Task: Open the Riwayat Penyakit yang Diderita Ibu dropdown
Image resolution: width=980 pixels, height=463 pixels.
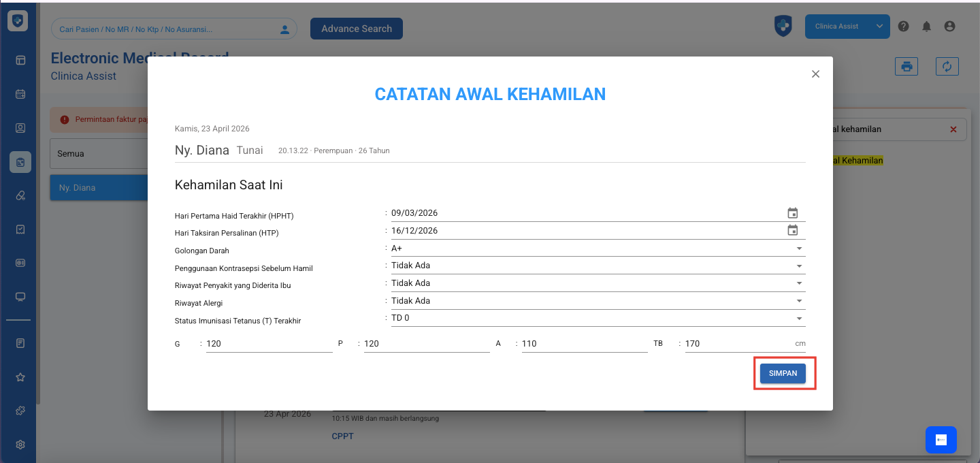Action: pos(799,284)
